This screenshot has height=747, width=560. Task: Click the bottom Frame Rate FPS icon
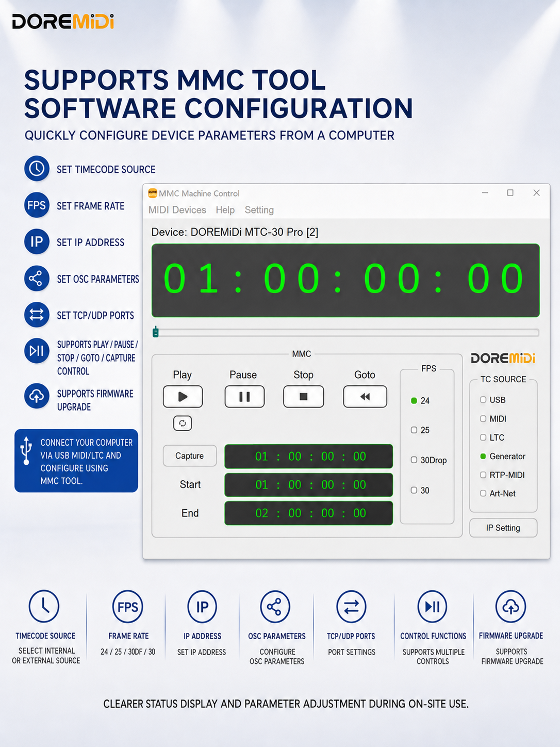pyautogui.click(x=128, y=607)
